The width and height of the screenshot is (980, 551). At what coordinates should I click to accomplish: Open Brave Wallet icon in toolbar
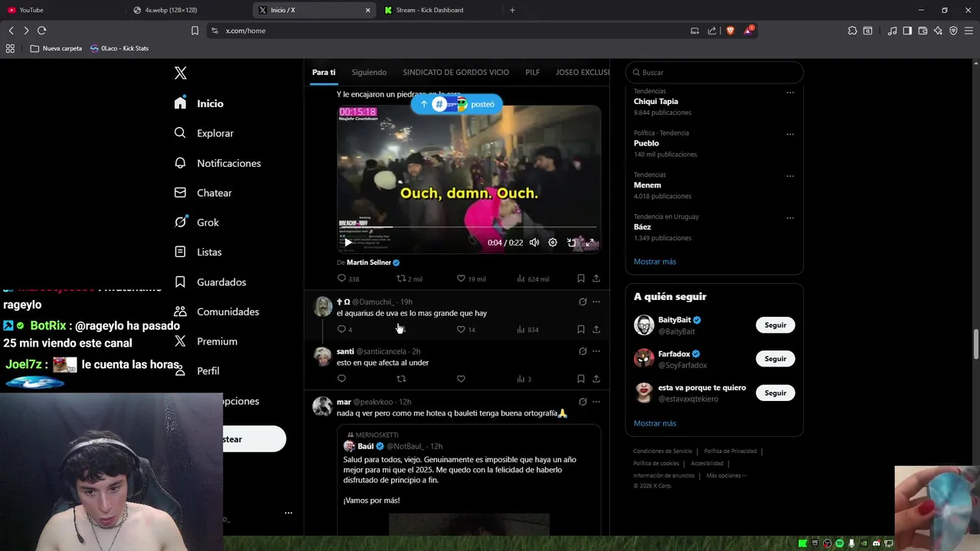tap(923, 31)
